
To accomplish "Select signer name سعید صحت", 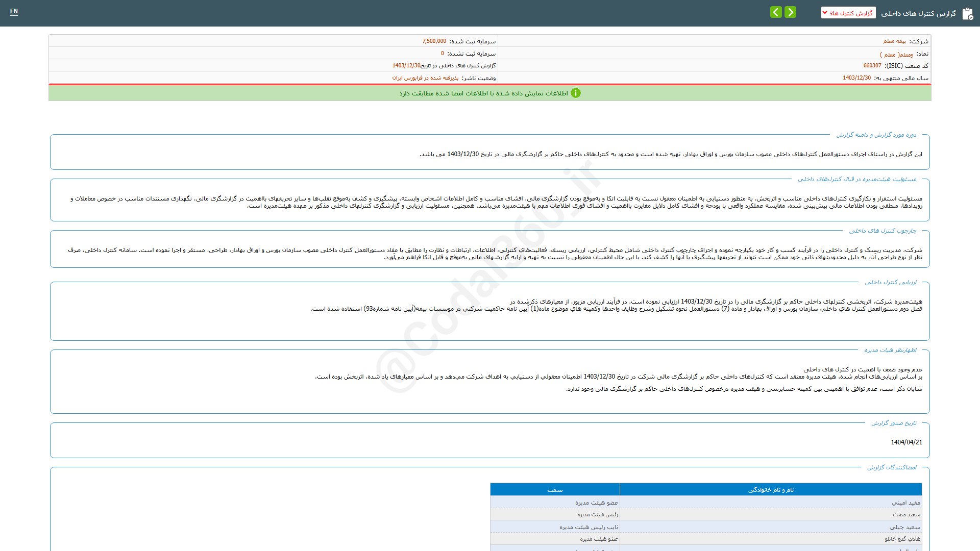I will [x=906, y=515].
